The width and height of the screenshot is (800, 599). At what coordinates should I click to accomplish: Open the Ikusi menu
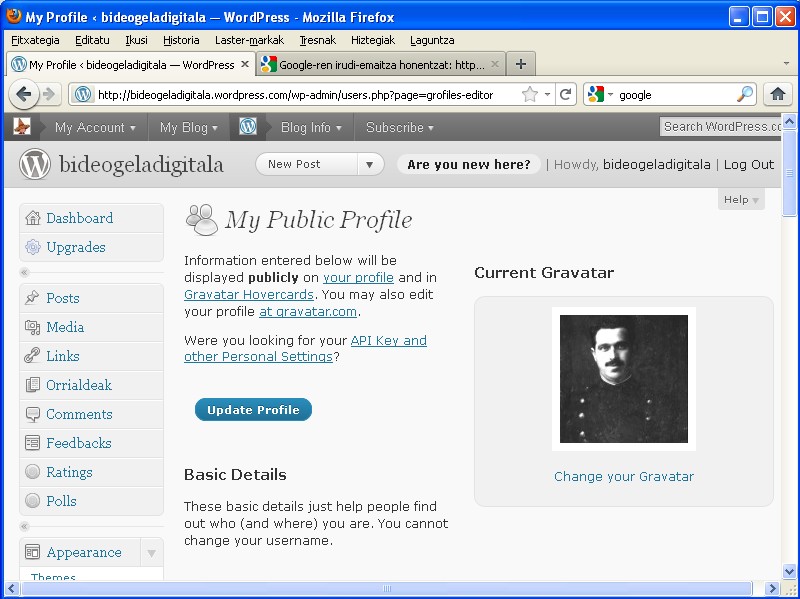136,40
